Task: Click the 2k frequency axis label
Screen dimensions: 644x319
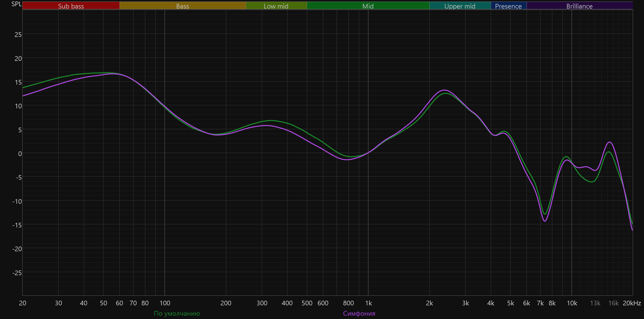Action: coord(429,303)
